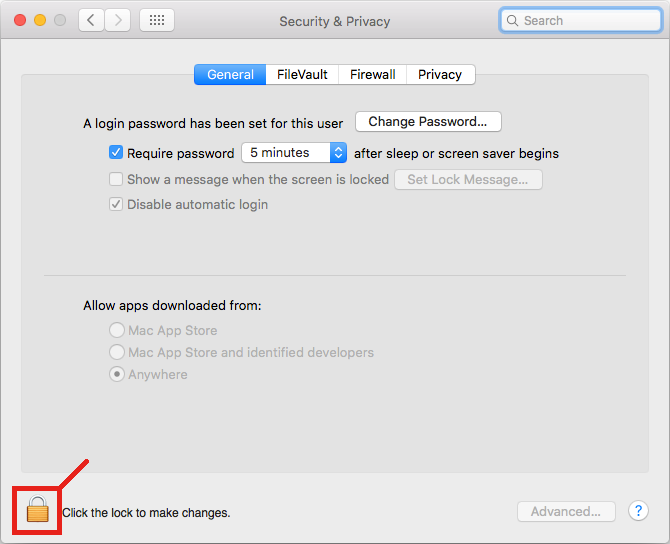Choose Mac App Store and identified developers

[117, 353]
